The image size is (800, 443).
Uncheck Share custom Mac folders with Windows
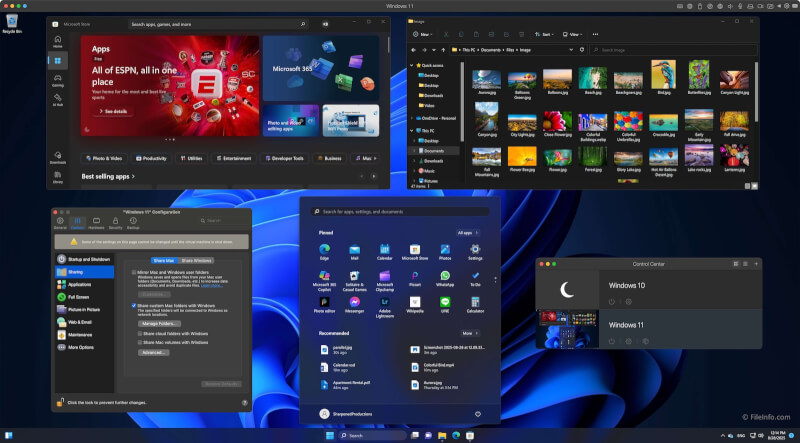click(134, 306)
